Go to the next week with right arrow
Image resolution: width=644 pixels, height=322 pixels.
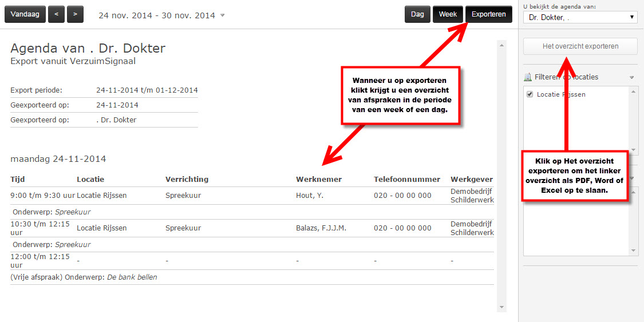(75, 14)
